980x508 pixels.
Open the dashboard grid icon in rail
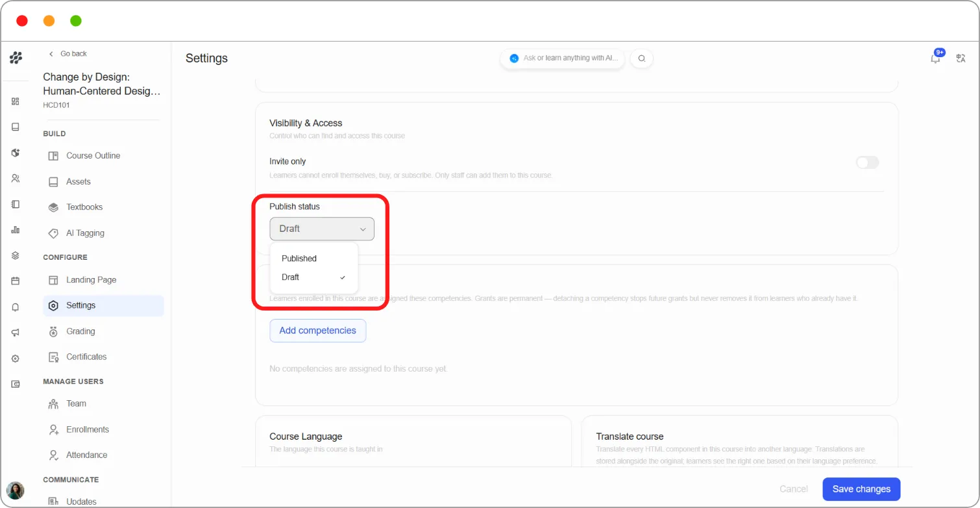(x=16, y=101)
